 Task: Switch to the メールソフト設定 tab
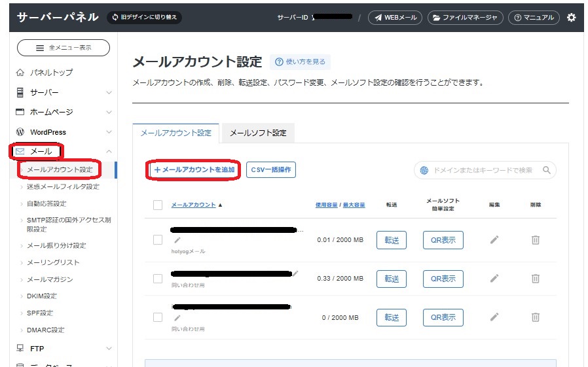pyautogui.click(x=258, y=133)
